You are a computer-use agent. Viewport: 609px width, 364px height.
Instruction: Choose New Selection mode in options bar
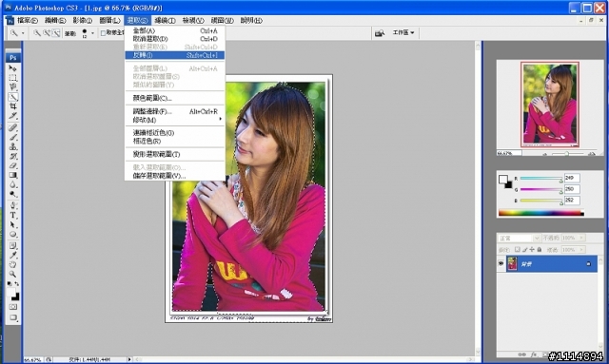36,33
